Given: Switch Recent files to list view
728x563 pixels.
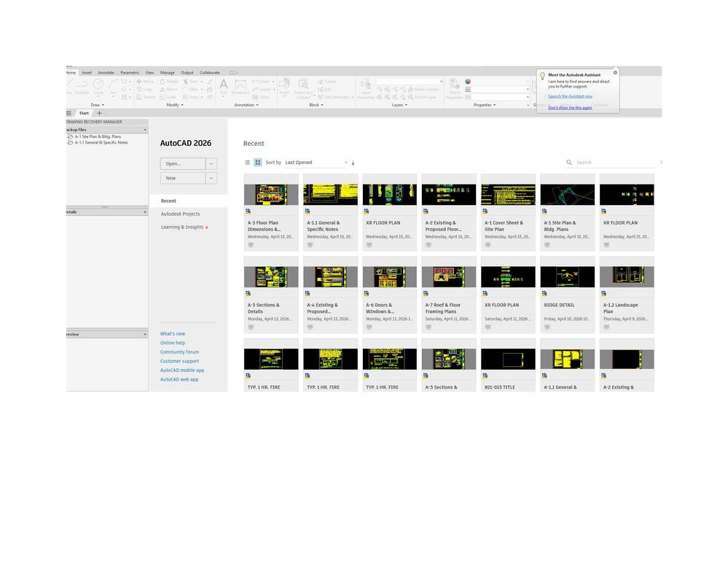Looking at the screenshot, I should tap(248, 162).
